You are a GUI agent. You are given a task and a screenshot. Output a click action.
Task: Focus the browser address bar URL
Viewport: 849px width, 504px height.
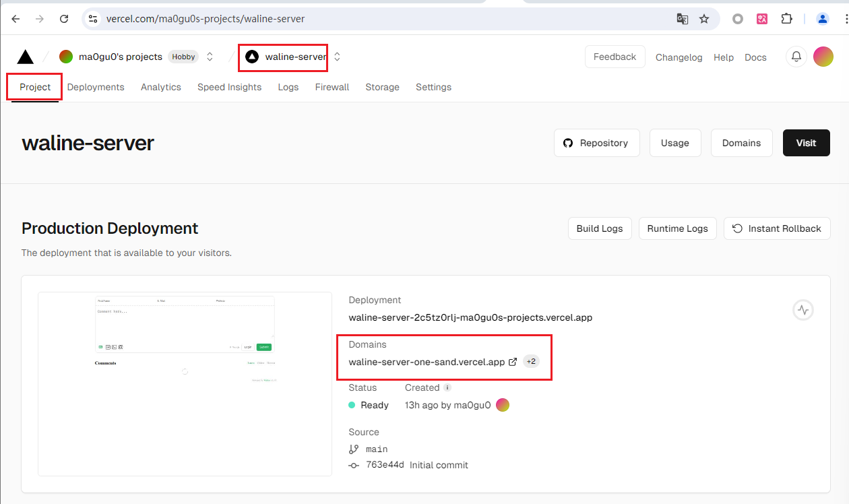[206, 19]
